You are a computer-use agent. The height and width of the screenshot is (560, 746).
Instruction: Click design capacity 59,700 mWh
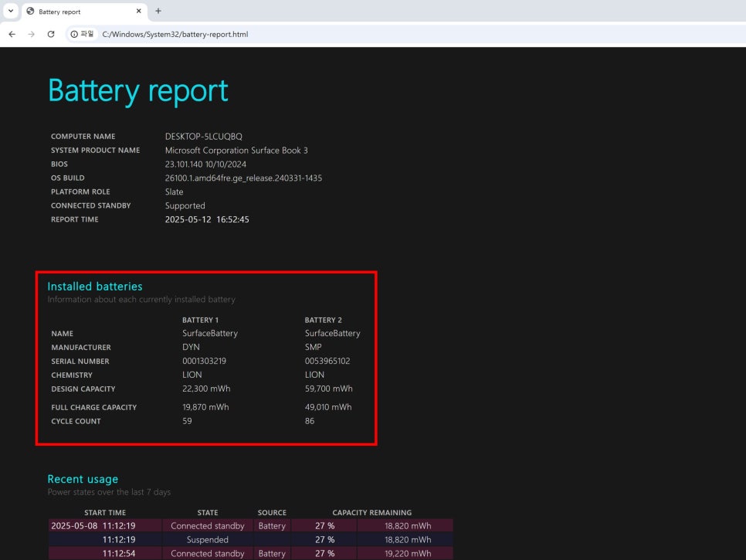[x=329, y=389]
